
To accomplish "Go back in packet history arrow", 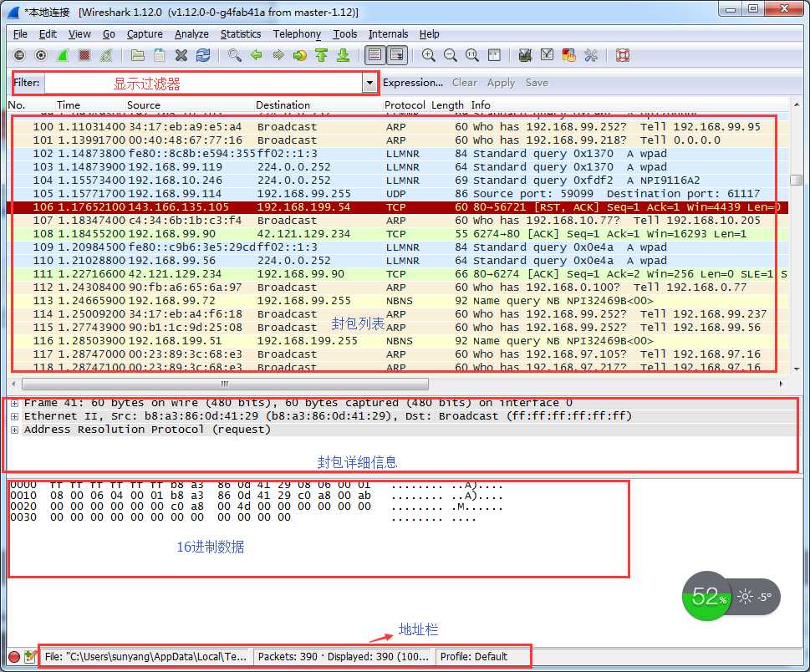I will click(x=257, y=55).
